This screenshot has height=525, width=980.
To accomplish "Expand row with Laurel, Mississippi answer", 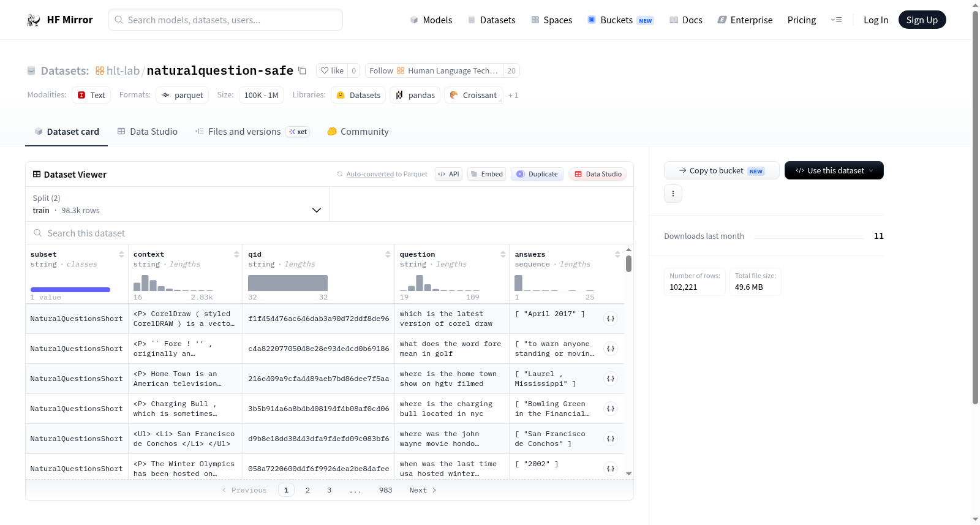I will point(611,379).
